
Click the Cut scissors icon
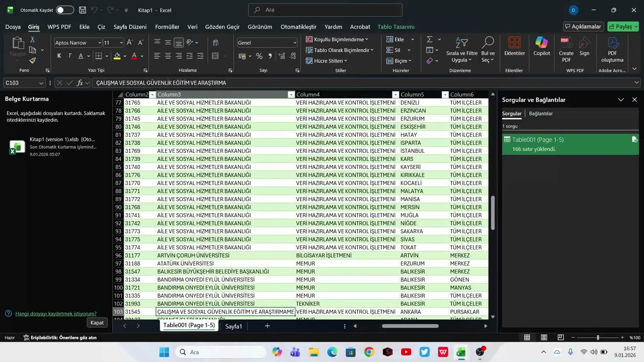point(33,40)
